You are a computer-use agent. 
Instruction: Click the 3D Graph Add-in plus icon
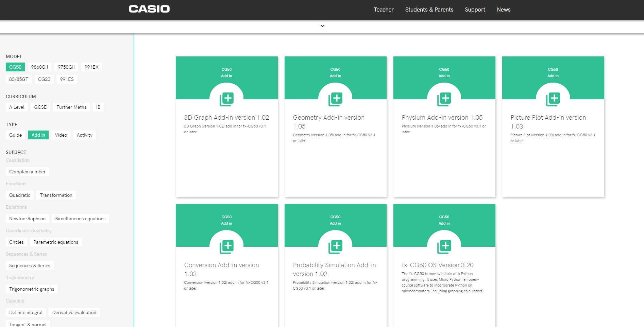226,99
